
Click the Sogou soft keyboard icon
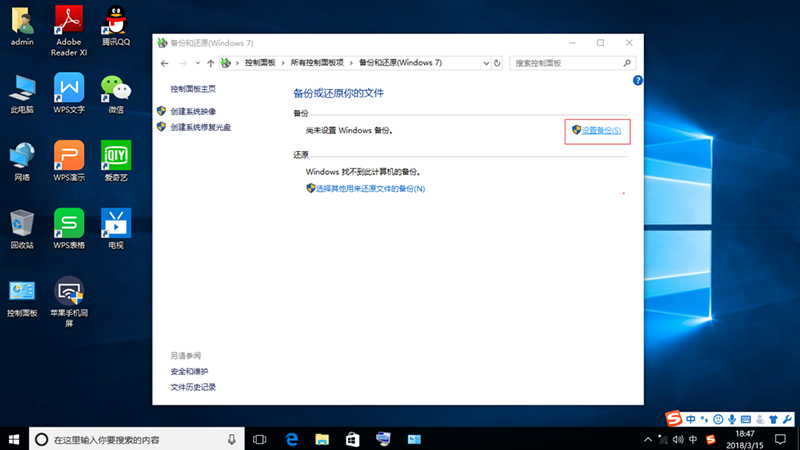745,419
